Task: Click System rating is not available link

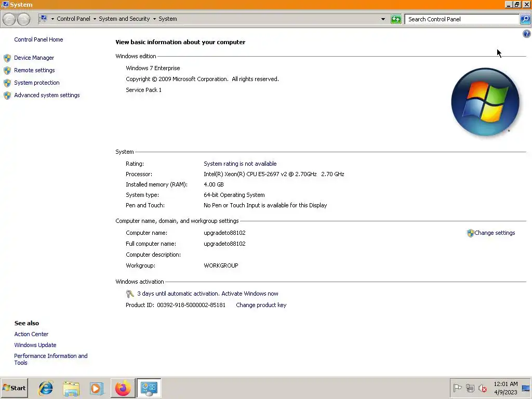Action: [x=240, y=164]
